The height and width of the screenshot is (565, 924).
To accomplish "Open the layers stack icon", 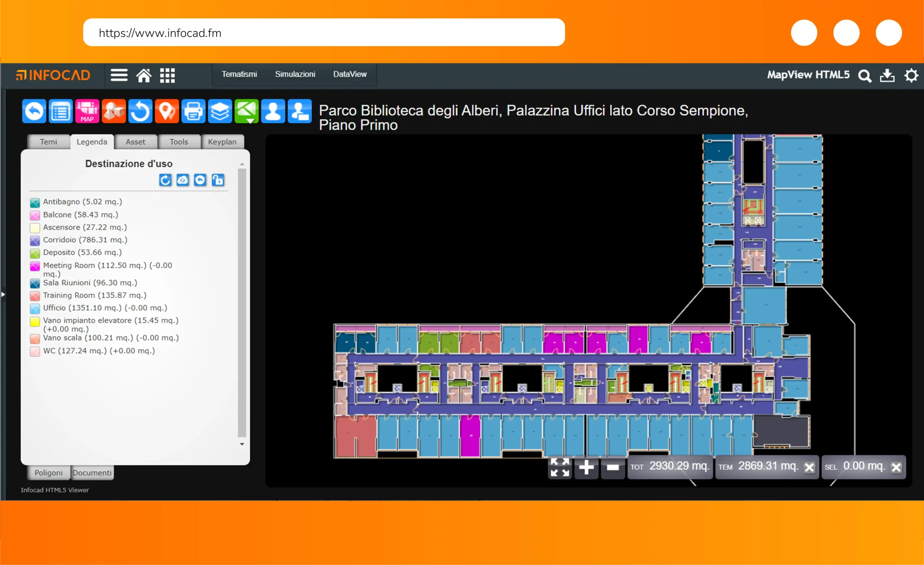I will pos(220,111).
